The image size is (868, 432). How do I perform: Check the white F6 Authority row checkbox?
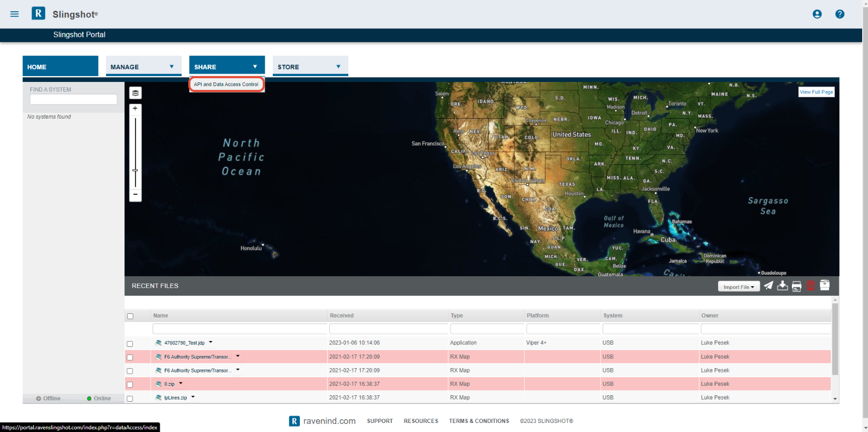[x=130, y=371]
